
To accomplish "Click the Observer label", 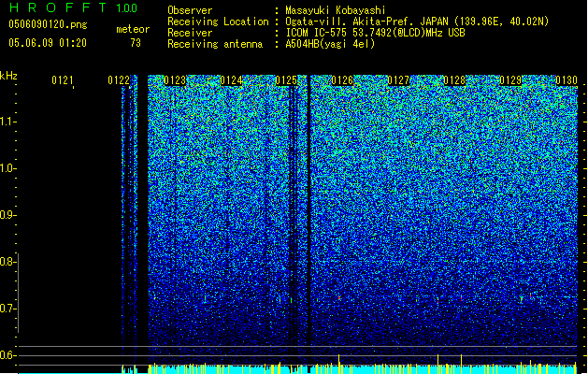I will coord(190,10).
